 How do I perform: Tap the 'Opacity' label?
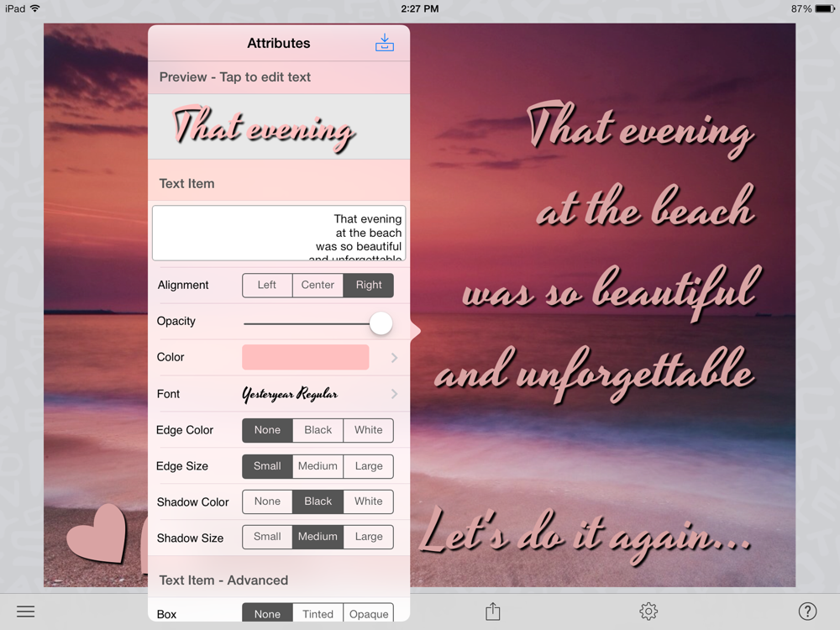click(x=176, y=322)
